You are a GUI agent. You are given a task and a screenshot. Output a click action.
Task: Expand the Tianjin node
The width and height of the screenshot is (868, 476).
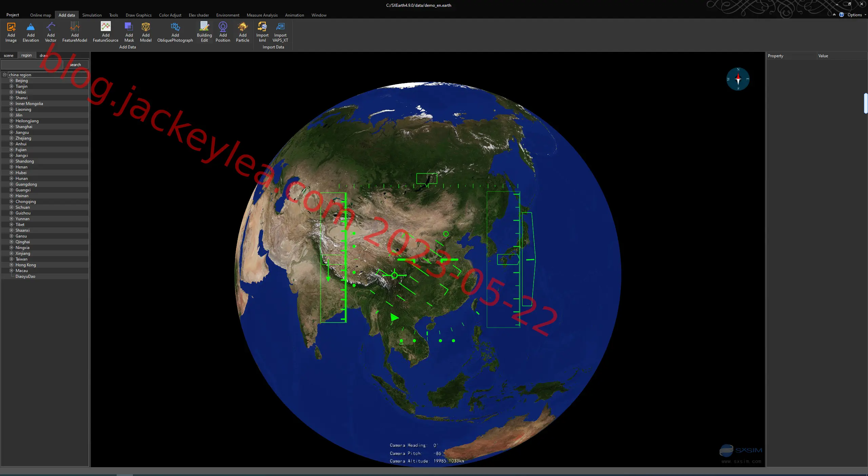click(11, 86)
